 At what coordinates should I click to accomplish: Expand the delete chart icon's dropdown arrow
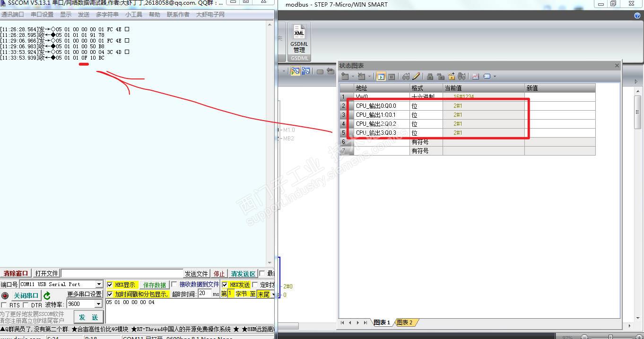(x=369, y=77)
